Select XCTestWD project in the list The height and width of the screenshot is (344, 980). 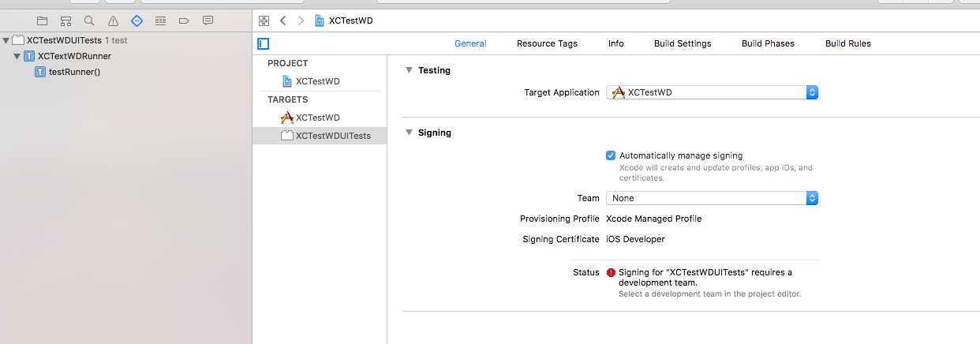[x=320, y=81]
